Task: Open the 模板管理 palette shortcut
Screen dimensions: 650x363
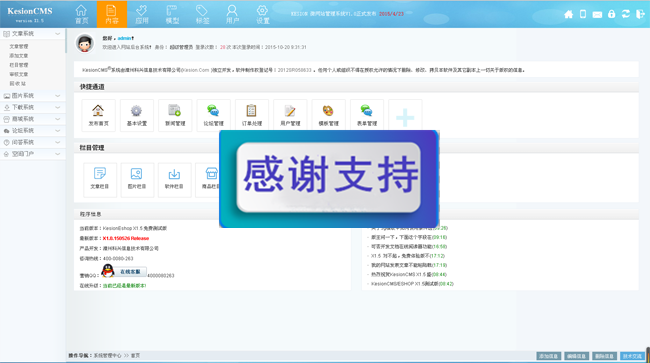Action: point(328,115)
